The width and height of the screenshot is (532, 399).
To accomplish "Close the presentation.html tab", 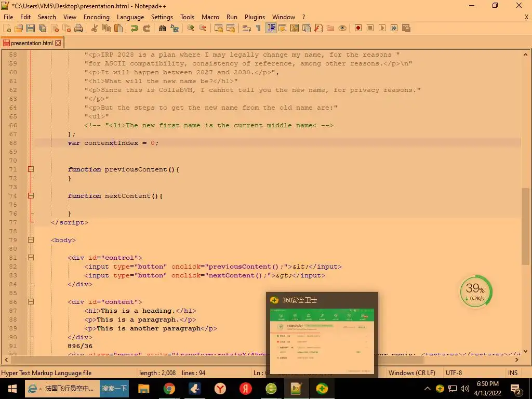I will point(58,43).
